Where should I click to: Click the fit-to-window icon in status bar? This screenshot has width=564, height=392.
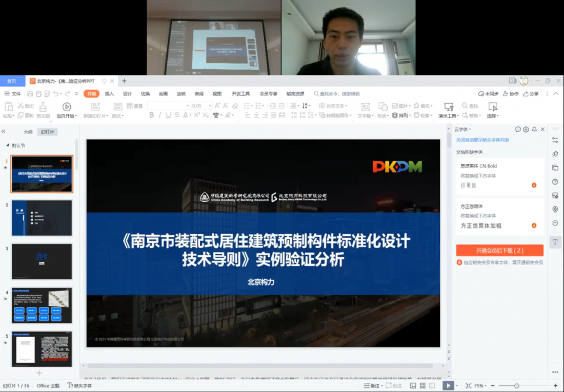[468, 385]
